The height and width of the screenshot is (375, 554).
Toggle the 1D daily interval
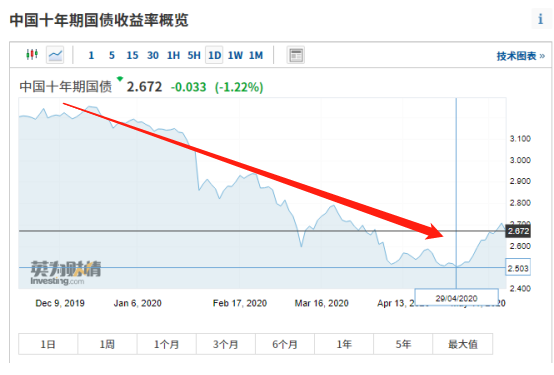214,55
